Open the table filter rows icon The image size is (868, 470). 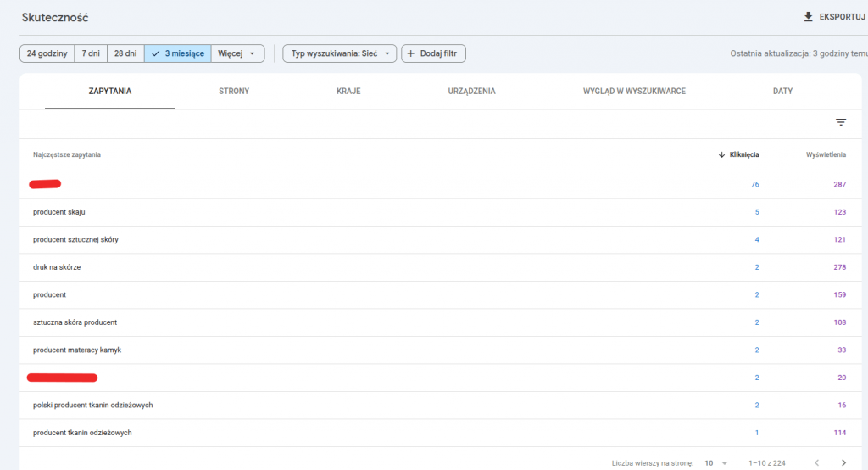click(841, 122)
